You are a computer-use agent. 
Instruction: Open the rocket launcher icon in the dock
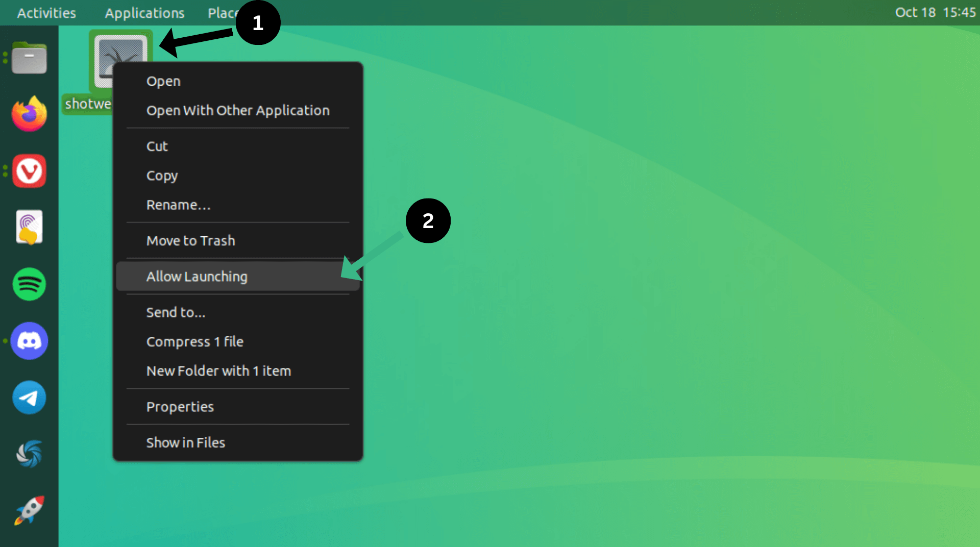click(29, 510)
